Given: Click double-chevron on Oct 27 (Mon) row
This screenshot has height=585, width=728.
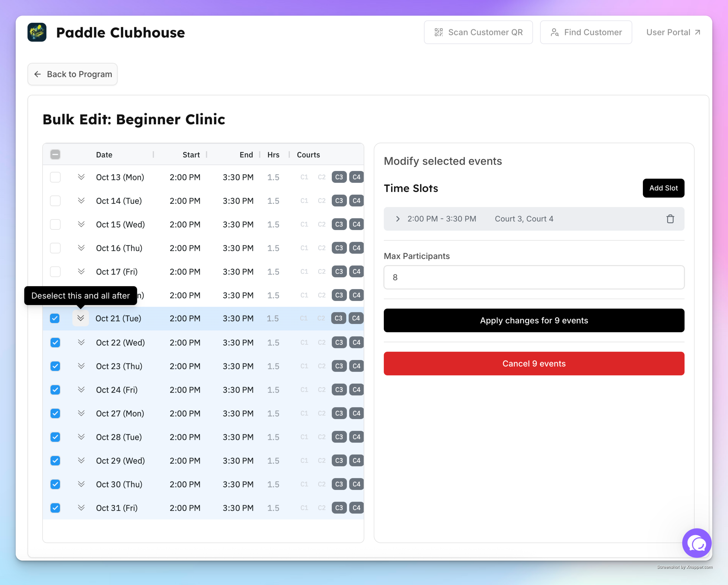Looking at the screenshot, I should 81,413.
